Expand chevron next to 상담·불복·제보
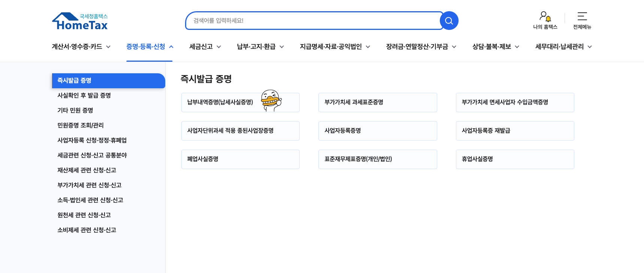Image resolution: width=644 pixels, height=273 pixels. point(517,47)
